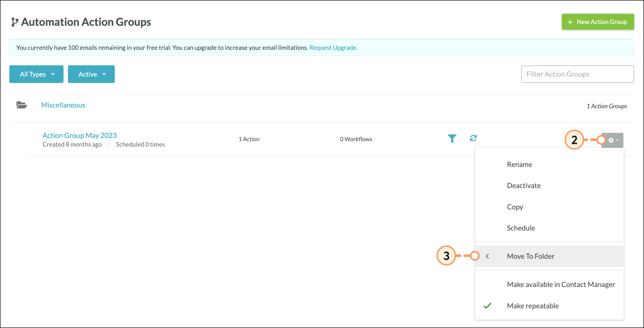Choose Deactivate in the gear menu
Viewport: 644px width, 328px height.
click(549, 186)
